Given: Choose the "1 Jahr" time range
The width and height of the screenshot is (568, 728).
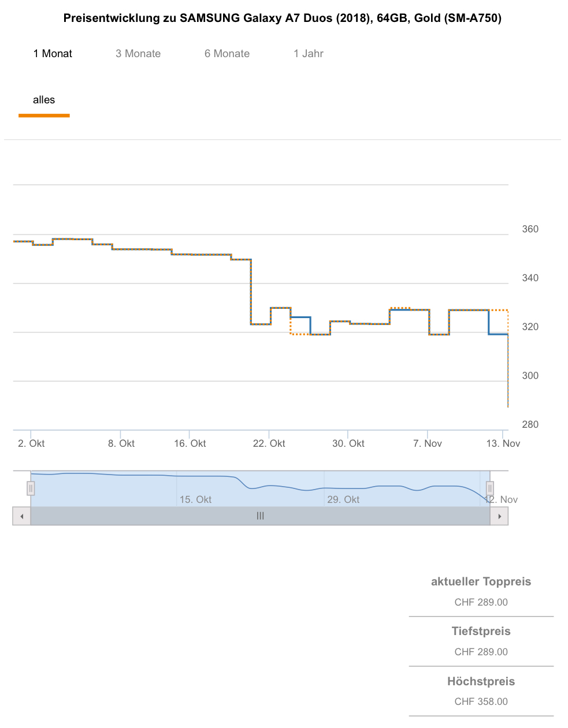Looking at the screenshot, I should click(x=309, y=54).
